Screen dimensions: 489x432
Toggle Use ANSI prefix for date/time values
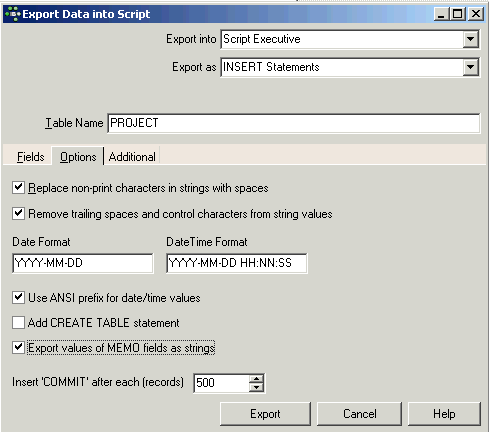pyautogui.click(x=18, y=297)
